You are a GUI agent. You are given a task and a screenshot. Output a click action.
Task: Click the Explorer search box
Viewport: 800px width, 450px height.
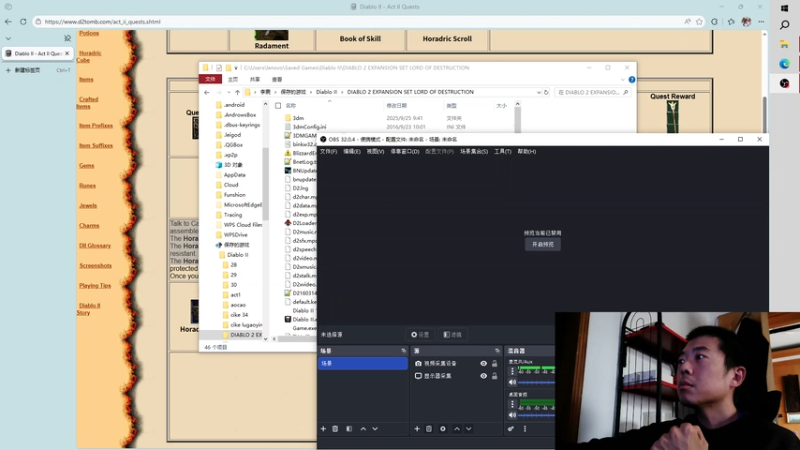click(592, 92)
